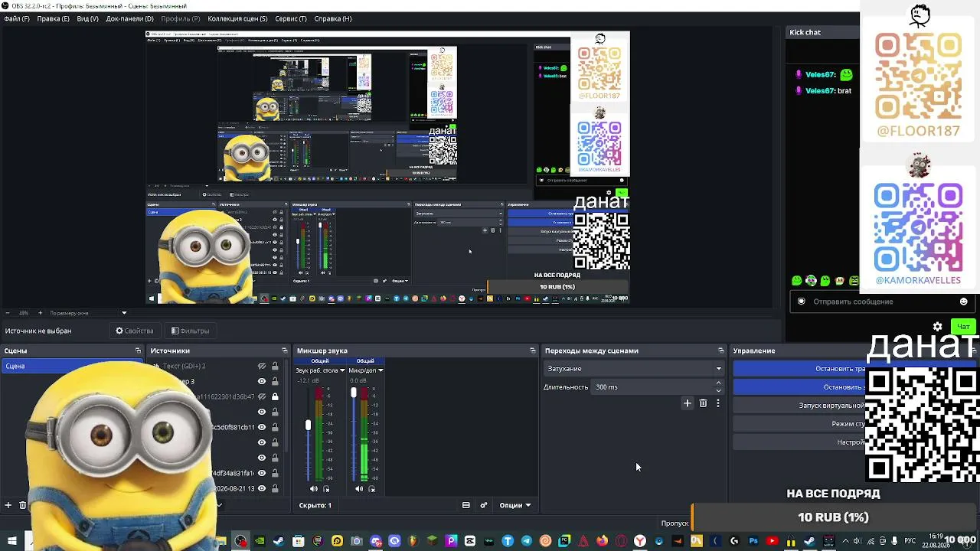Open Telegram from the taskbar
The width and height of the screenshot is (980, 551).
[x=526, y=542]
